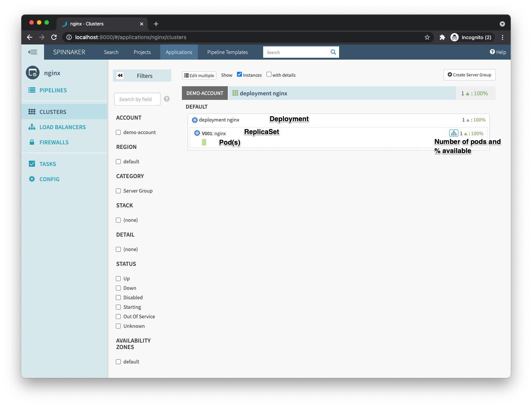Click the global Search input box
532x406 pixels.
pos(297,52)
